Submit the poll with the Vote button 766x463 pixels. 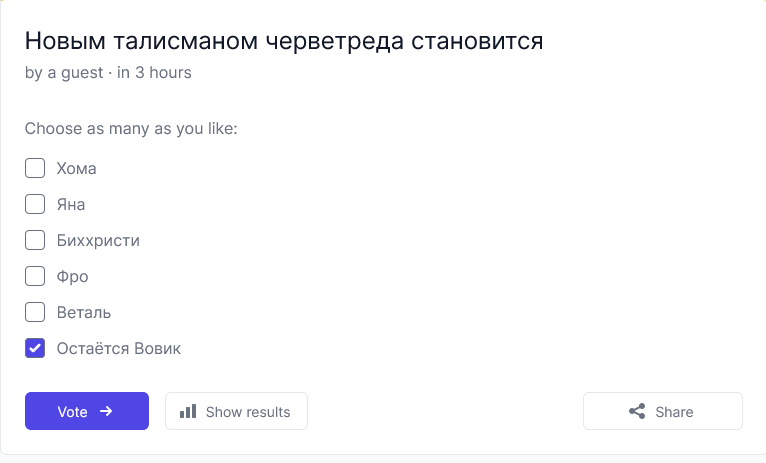[x=87, y=411]
